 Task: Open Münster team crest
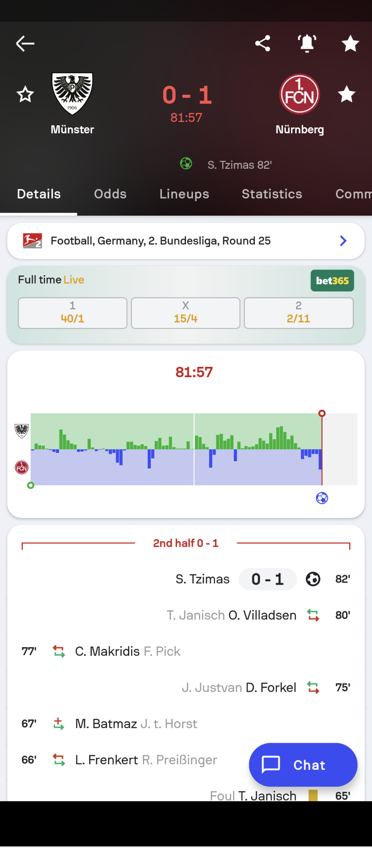pos(72,94)
